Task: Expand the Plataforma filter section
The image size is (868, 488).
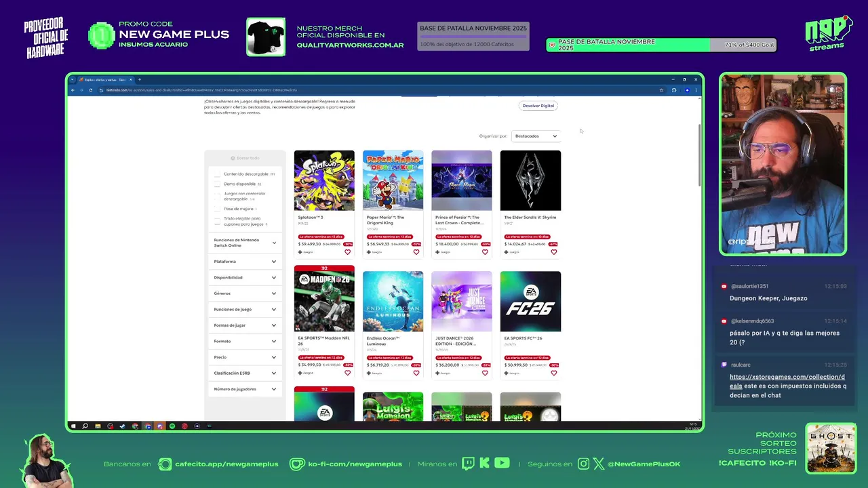Action: coord(245,262)
